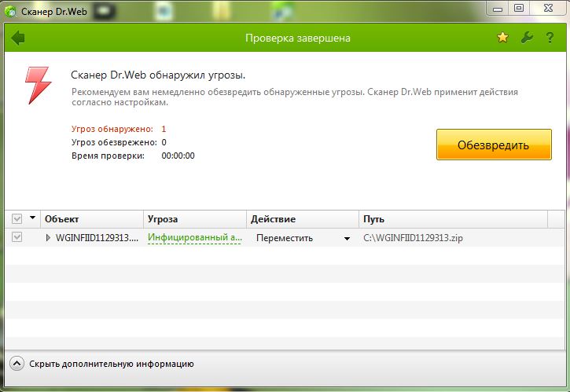Image resolution: width=570 pixels, height=392 pixels.
Task: Open the header selection dropdown arrow
Action: pyautogui.click(x=33, y=218)
